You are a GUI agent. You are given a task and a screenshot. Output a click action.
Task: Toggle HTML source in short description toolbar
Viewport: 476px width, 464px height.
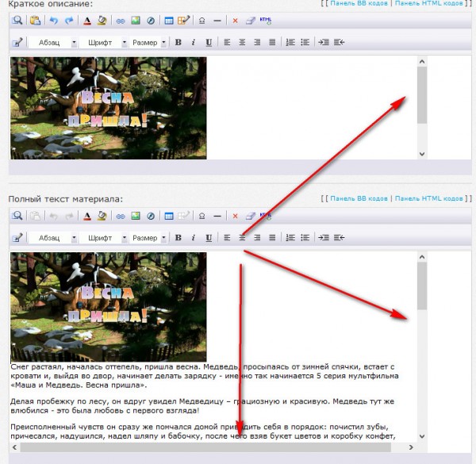coord(266,21)
